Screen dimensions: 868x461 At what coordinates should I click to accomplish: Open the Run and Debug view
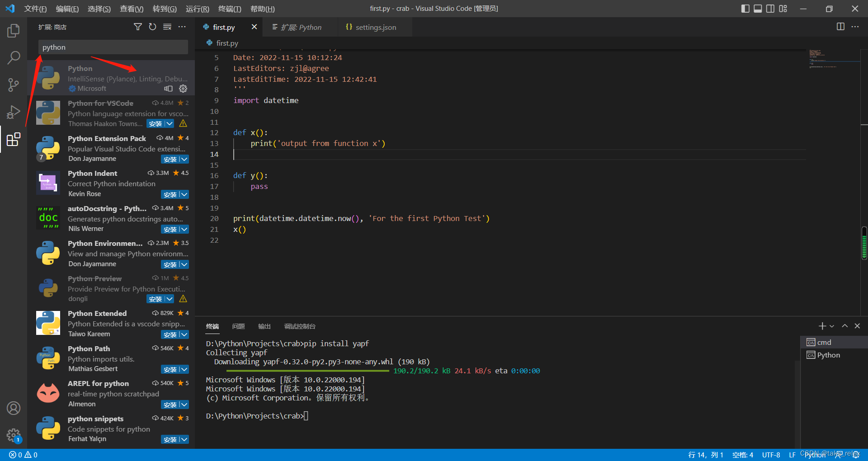[14, 112]
